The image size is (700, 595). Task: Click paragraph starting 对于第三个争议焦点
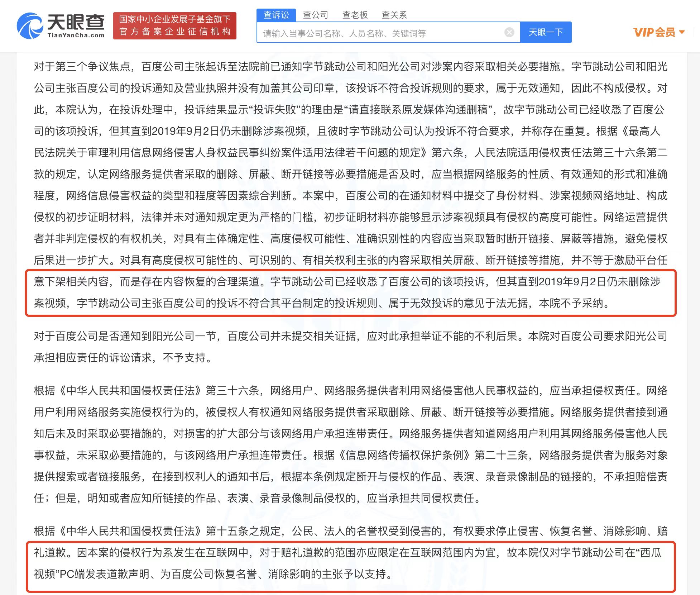pos(351,185)
